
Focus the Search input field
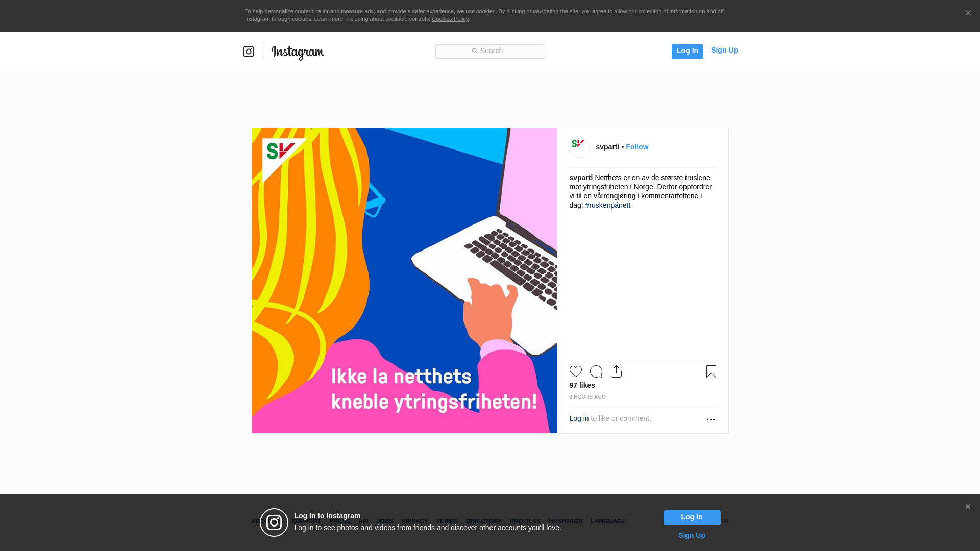click(x=490, y=51)
